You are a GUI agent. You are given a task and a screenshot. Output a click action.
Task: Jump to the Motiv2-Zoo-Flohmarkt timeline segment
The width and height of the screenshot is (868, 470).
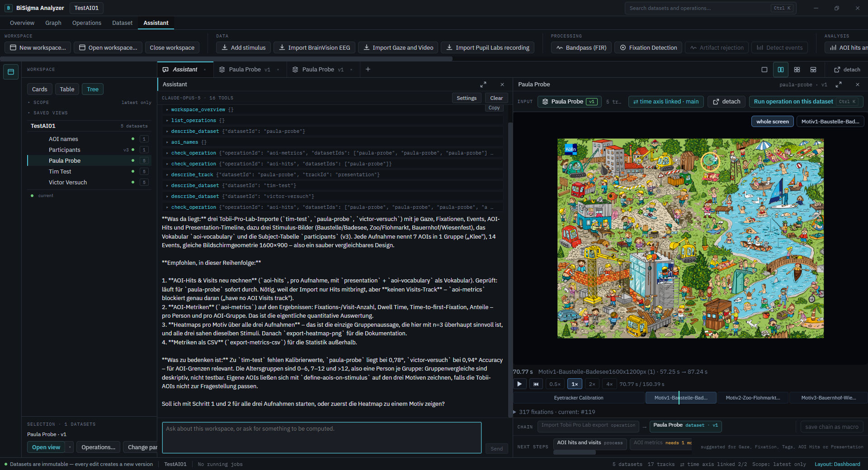pos(753,398)
